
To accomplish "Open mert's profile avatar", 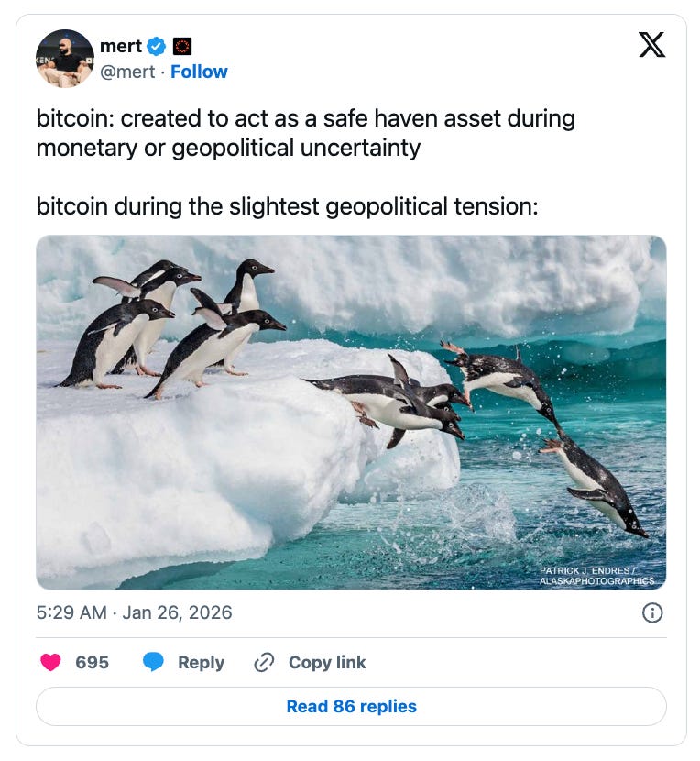I will click(64, 59).
